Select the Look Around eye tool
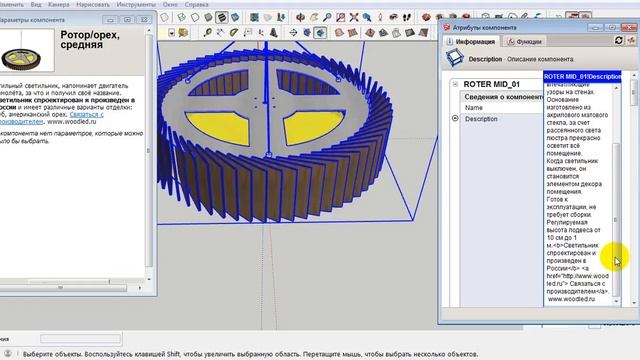Image resolution: width=640 pixels, height=360 pixels. 393,17
